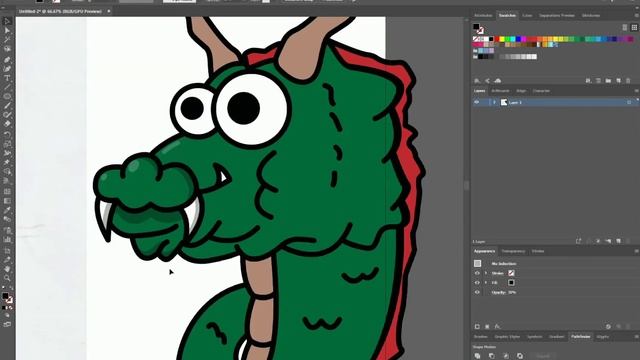Select the Eyedropper tool
This screenshot has height=360, width=640.
(7, 210)
